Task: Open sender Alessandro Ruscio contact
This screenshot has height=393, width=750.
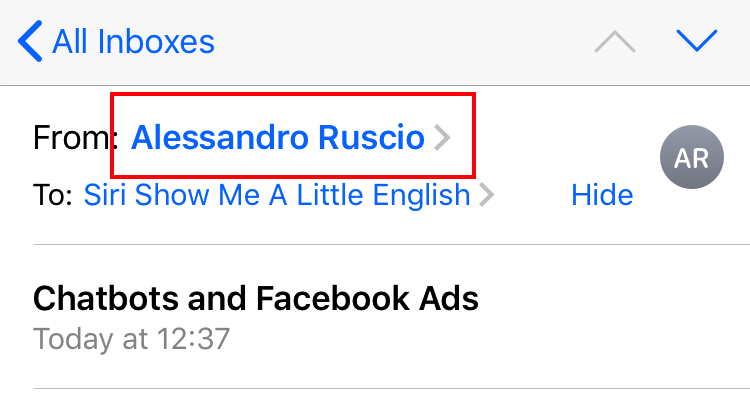Action: tap(277, 137)
